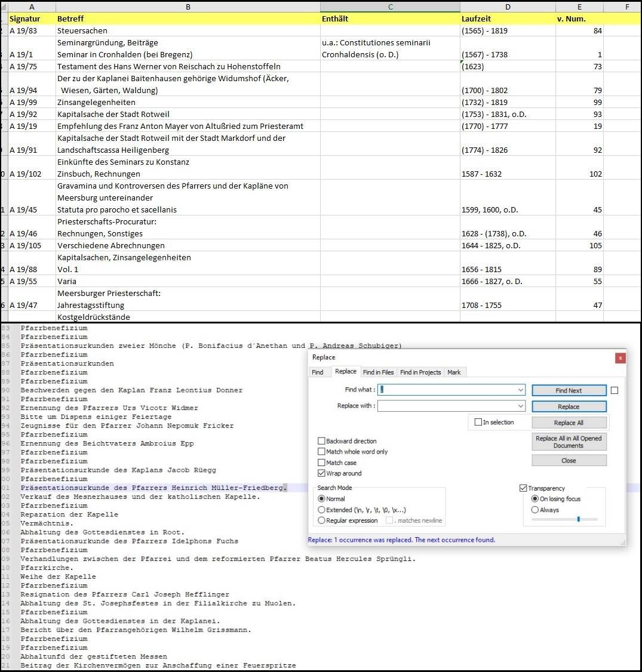
Task: Select Regular expression search mode
Action: (x=321, y=521)
